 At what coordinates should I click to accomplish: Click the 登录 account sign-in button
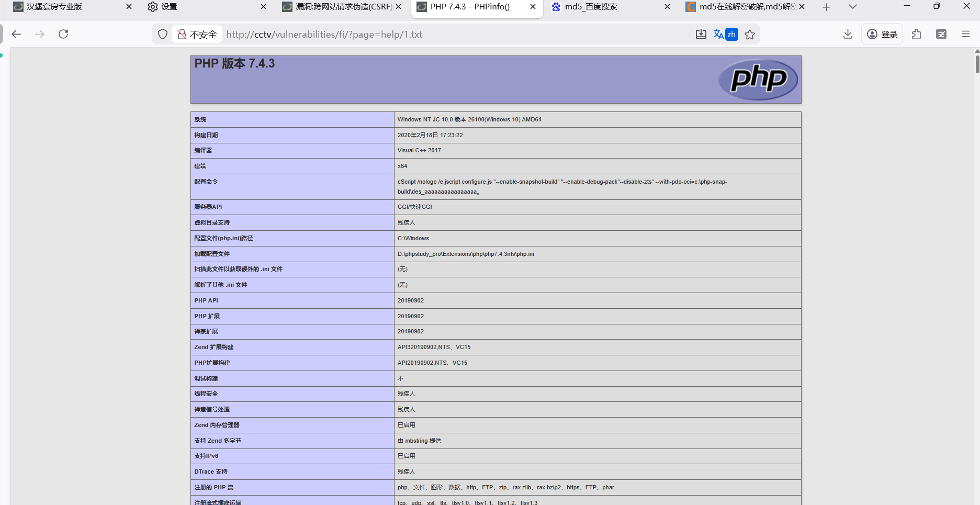882,34
